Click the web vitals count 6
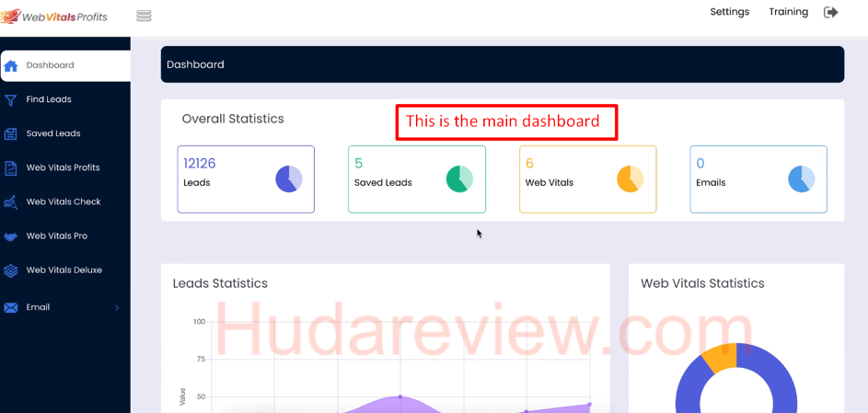 click(x=530, y=163)
